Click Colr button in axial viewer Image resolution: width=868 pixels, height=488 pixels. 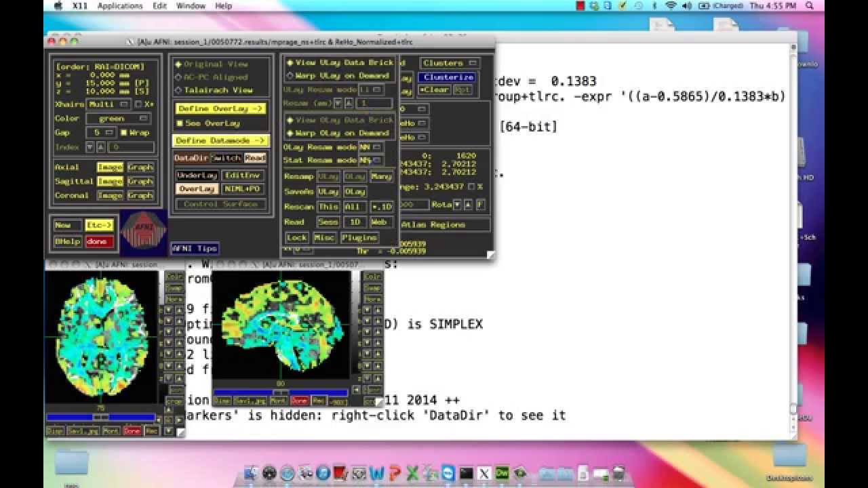pos(175,277)
